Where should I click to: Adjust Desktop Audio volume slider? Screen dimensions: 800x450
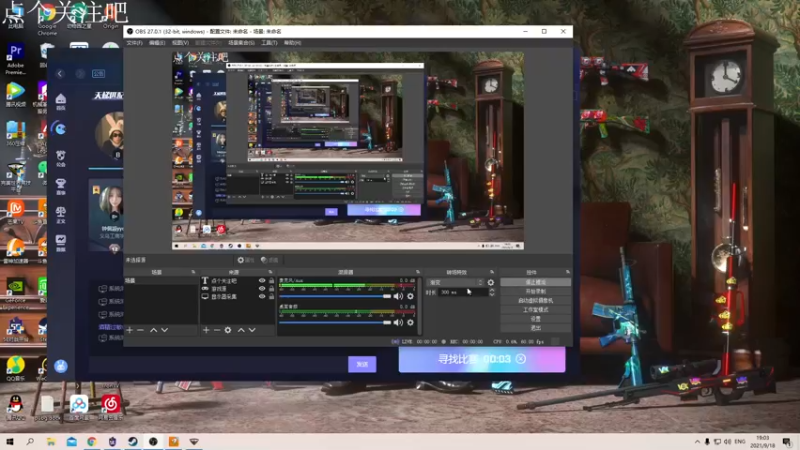click(x=335, y=322)
